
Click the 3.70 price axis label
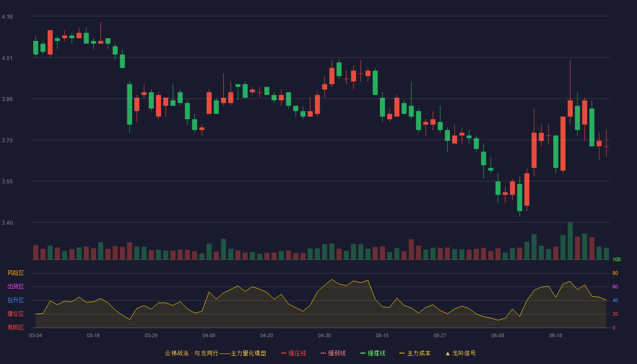point(7,141)
